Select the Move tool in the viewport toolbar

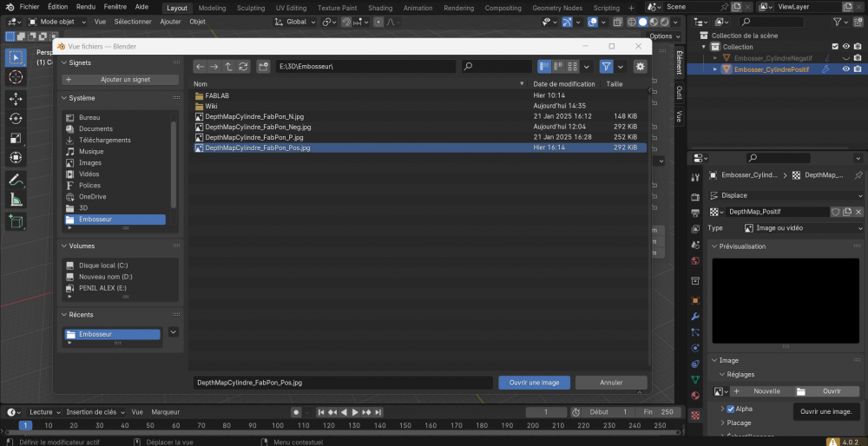(x=16, y=98)
